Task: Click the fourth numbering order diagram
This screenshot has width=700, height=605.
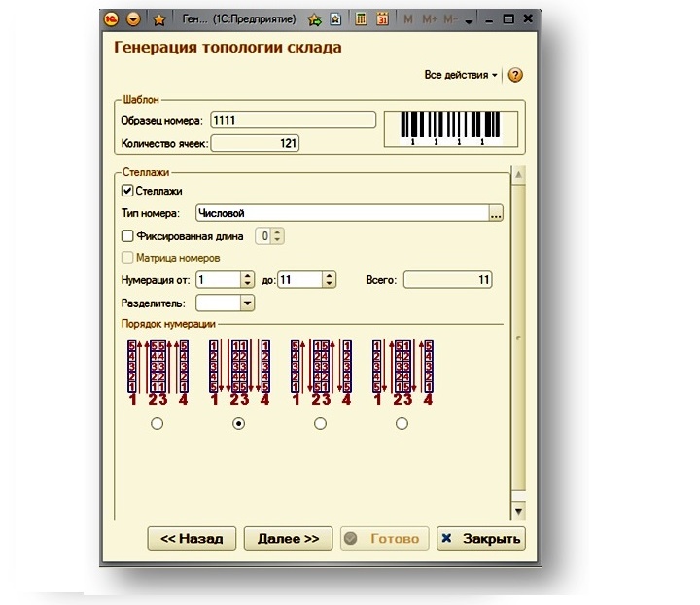Action: 402,373
